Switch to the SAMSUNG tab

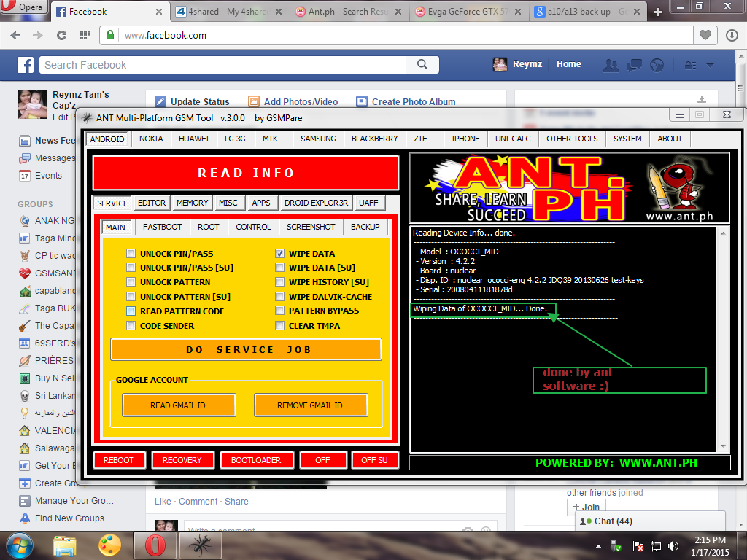[x=318, y=139]
